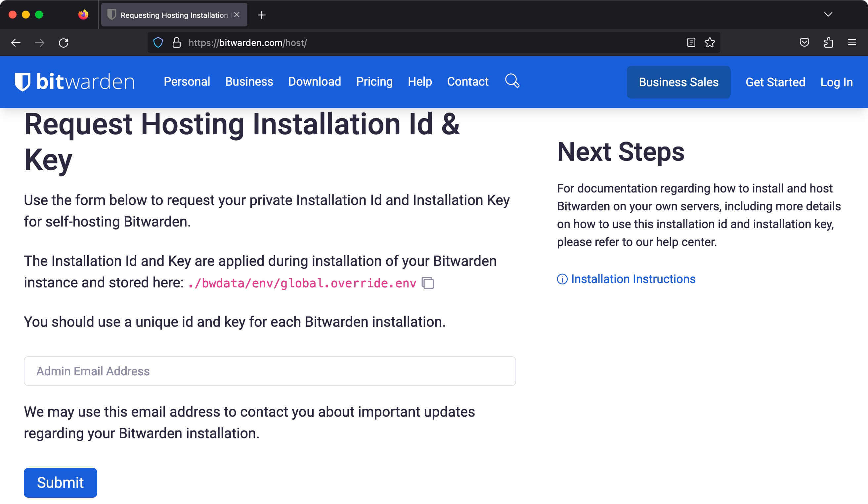Toggle reader view icon in address bar
The image size is (868, 504).
point(691,43)
